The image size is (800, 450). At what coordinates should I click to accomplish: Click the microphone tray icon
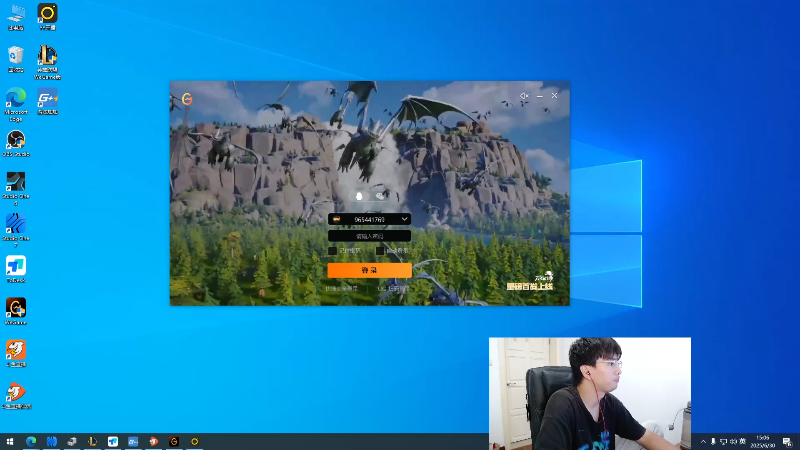pyautogui.click(x=713, y=442)
